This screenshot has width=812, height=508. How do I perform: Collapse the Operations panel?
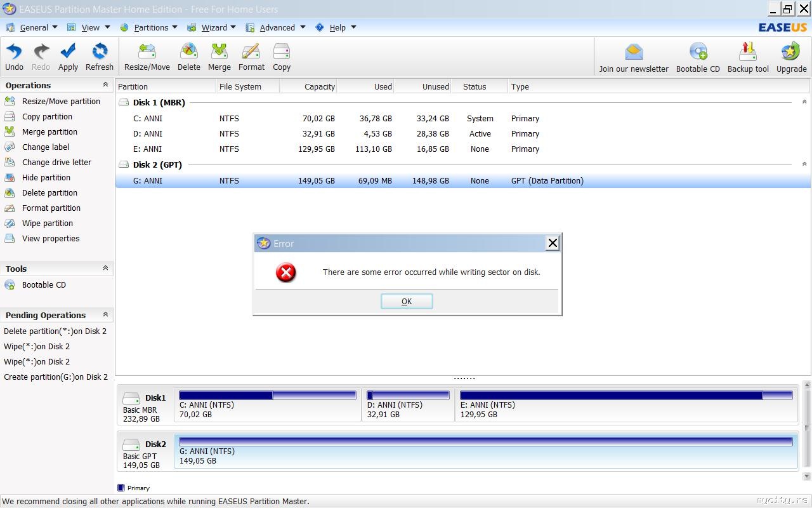(105, 85)
